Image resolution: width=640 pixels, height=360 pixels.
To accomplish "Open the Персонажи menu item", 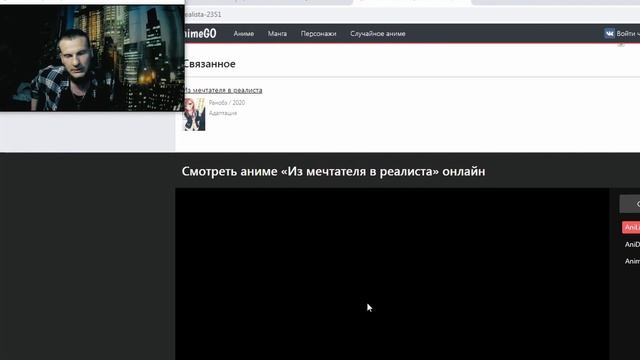I will click(318, 34).
